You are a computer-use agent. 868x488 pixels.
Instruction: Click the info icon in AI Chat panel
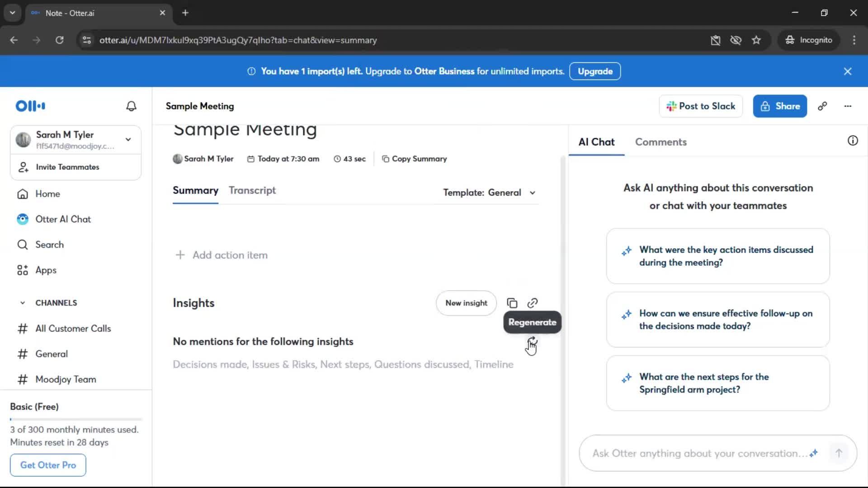853,141
